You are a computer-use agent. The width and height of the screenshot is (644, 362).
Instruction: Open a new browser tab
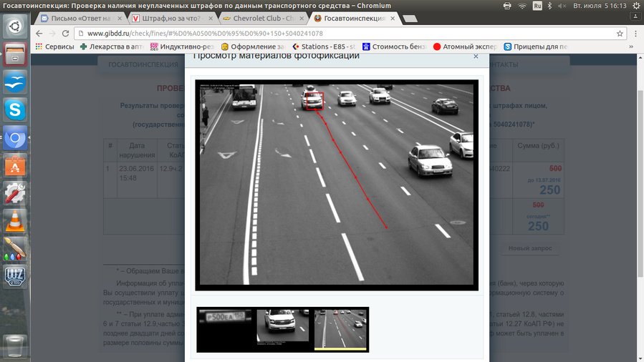click(410, 19)
